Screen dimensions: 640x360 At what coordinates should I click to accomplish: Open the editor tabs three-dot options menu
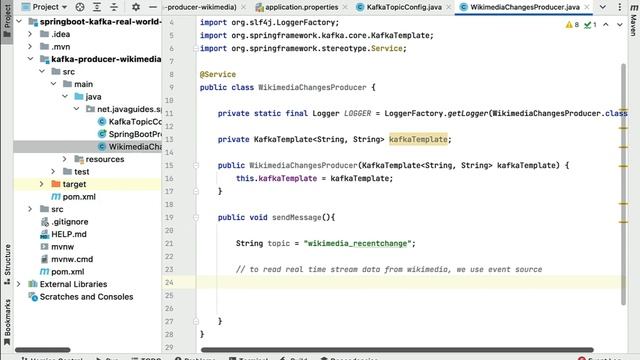[x=620, y=7]
